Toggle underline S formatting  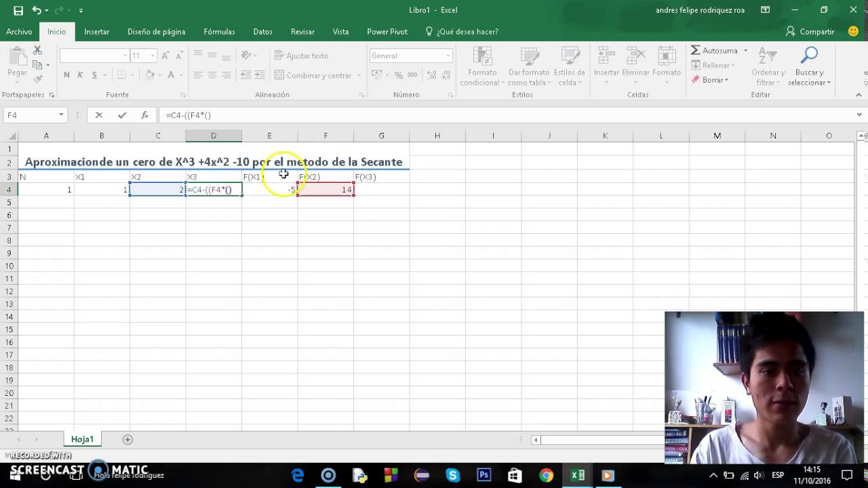tap(94, 75)
